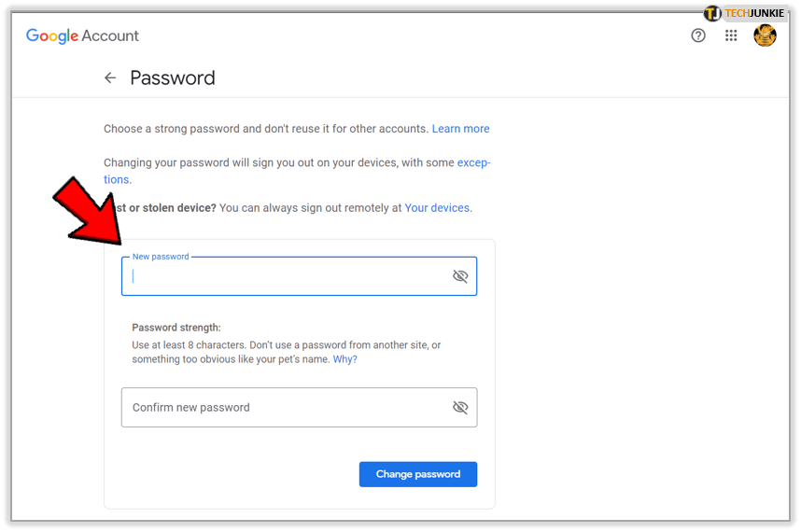Image resolution: width=801 pixels, height=532 pixels.
Task: Click the Why? link under password strength
Action: click(345, 359)
